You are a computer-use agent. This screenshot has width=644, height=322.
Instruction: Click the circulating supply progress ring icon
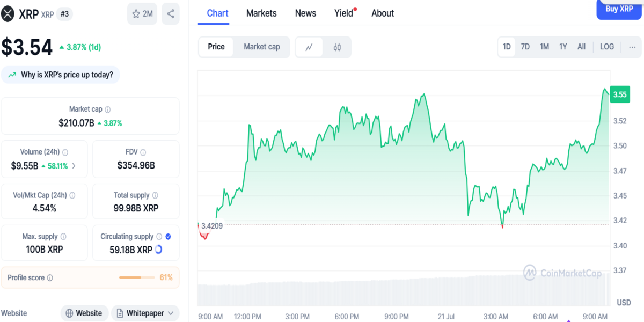[159, 250]
